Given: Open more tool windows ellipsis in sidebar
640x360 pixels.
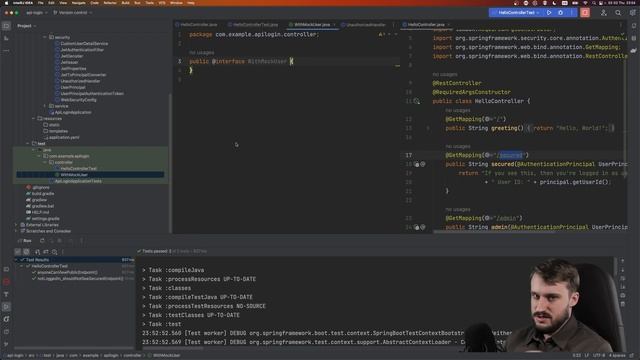Looking at the screenshot, I should [6, 50].
